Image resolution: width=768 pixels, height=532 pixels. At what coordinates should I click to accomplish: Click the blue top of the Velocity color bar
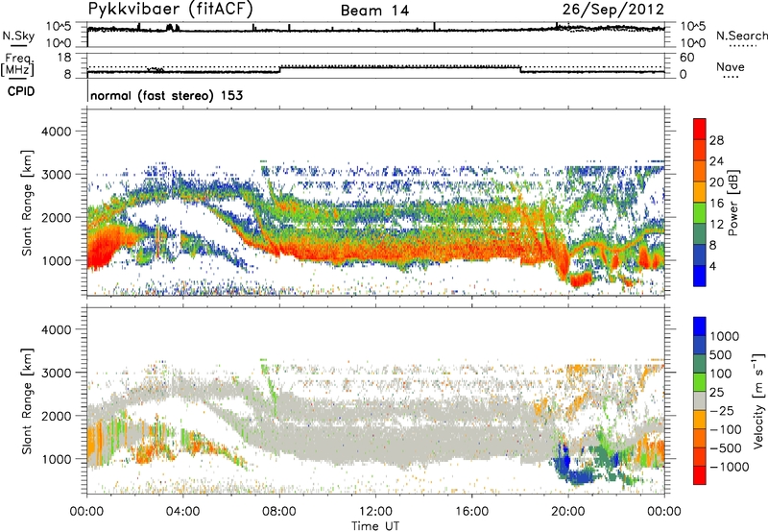tap(700, 326)
